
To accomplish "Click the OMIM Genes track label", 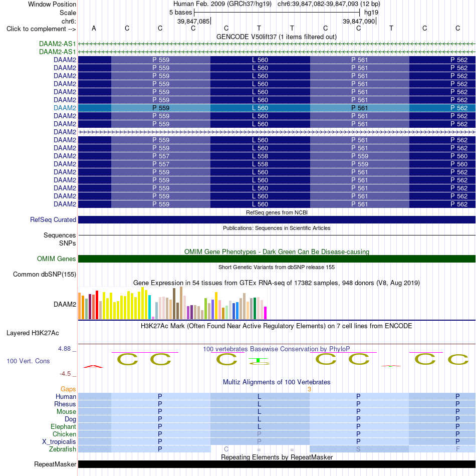I will (x=56, y=259).
